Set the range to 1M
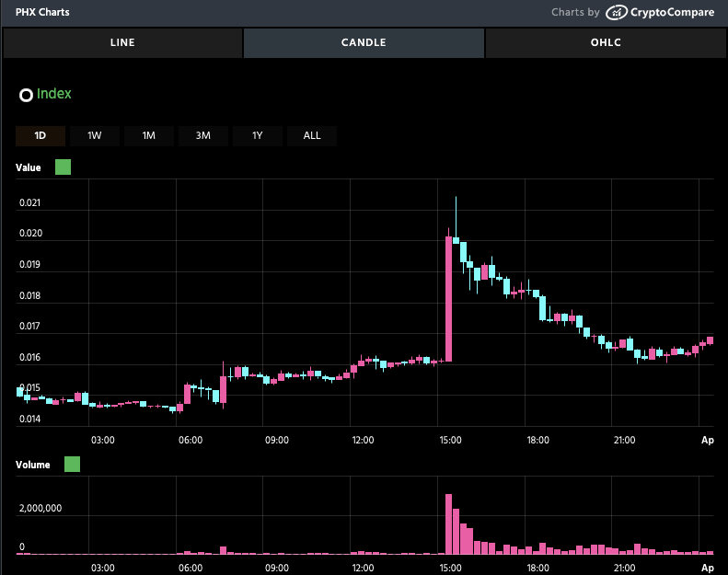Image resolution: width=728 pixels, height=575 pixels. 149,136
